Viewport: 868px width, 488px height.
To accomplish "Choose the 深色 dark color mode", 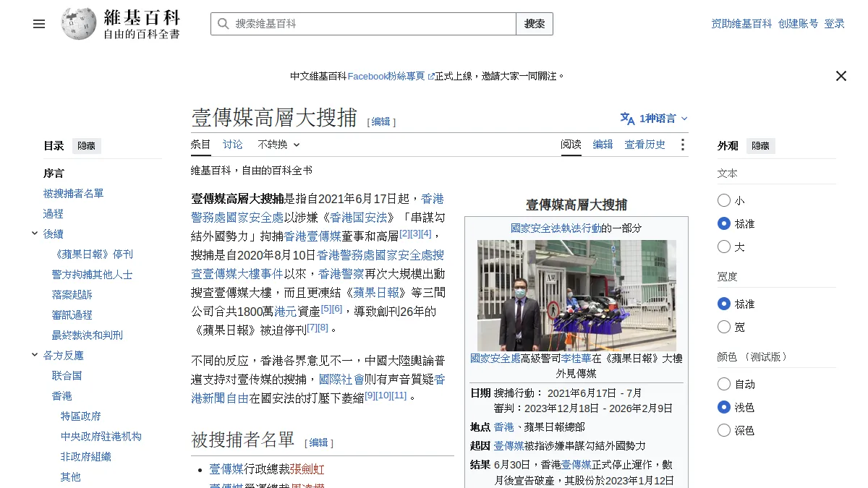I will 724,430.
